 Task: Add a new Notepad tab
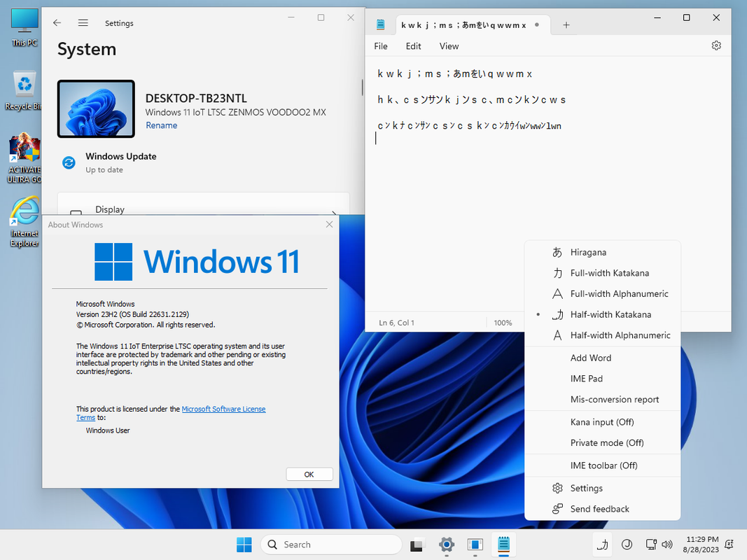coord(566,24)
